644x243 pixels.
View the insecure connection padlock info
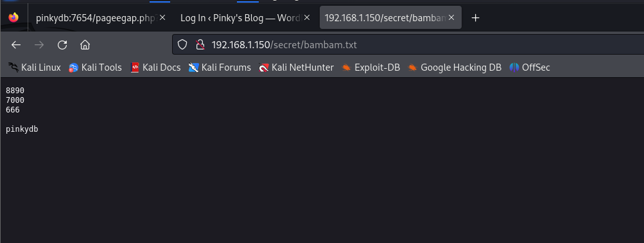point(200,44)
